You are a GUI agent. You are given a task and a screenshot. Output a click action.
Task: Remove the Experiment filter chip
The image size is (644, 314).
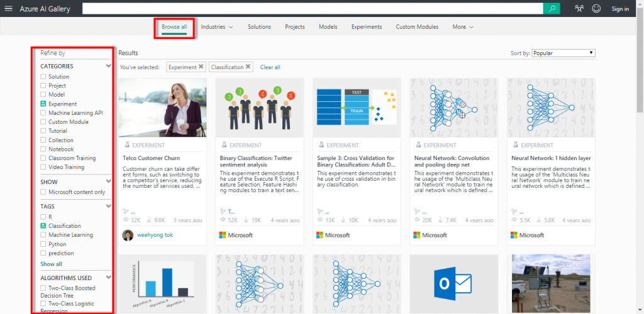click(x=201, y=67)
